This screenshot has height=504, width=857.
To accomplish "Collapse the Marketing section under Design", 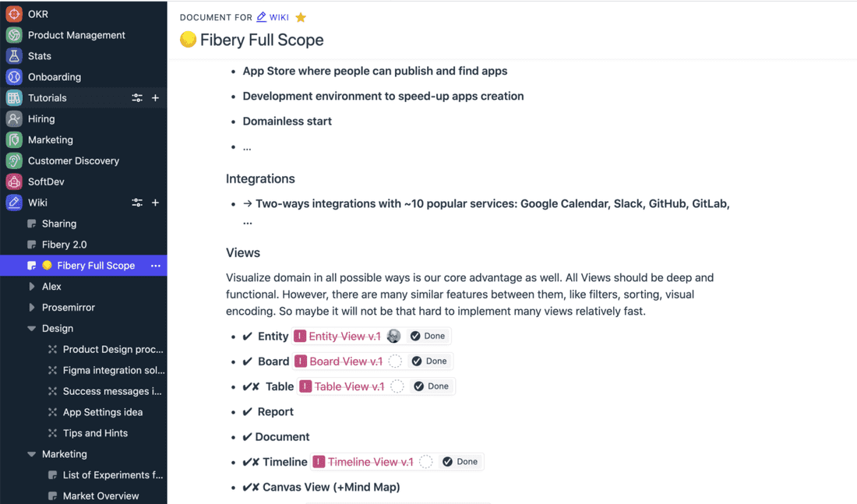I will [x=32, y=453].
